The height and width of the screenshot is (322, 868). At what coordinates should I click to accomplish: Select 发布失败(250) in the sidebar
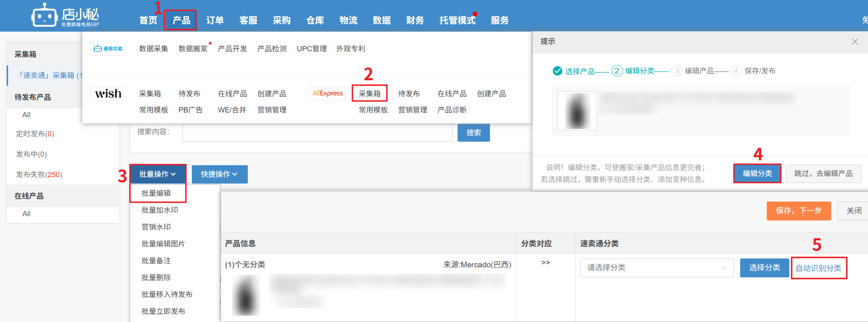(x=39, y=174)
